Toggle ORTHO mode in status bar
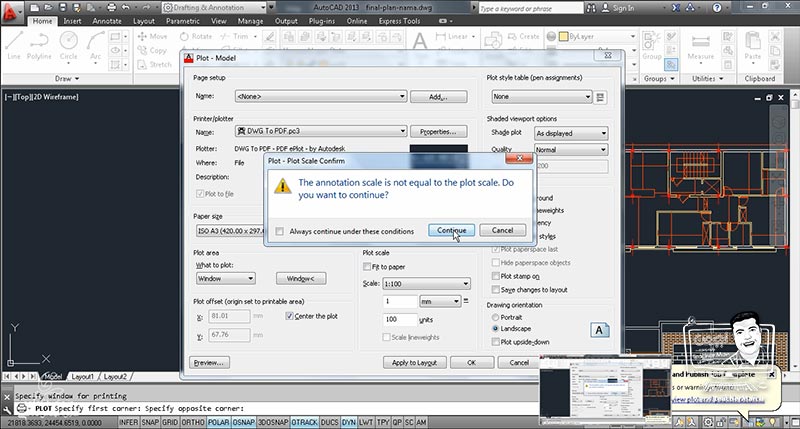This screenshot has width=800, height=429. tap(193, 422)
